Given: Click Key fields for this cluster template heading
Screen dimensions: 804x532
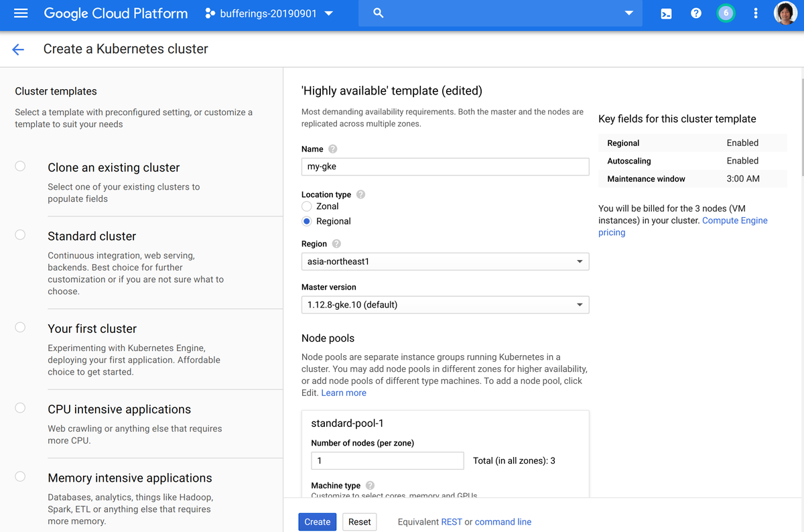Looking at the screenshot, I should [677, 119].
